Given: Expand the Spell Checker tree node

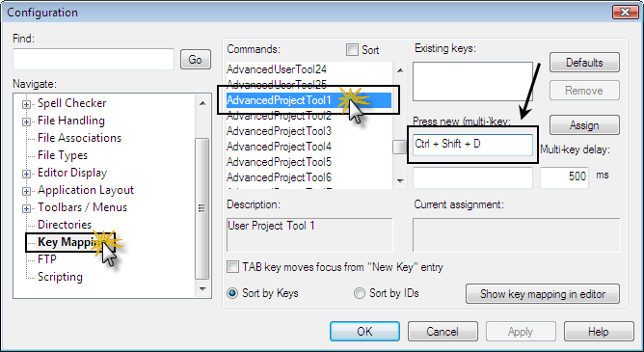Looking at the screenshot, I should coord(26,104).
